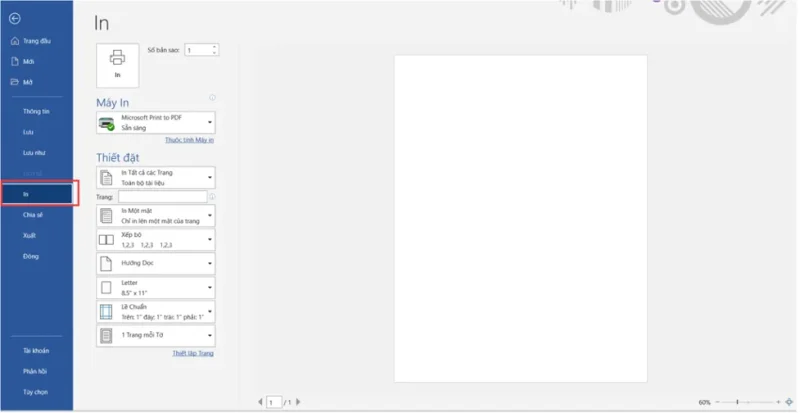Click zoom to page icon

789,402
